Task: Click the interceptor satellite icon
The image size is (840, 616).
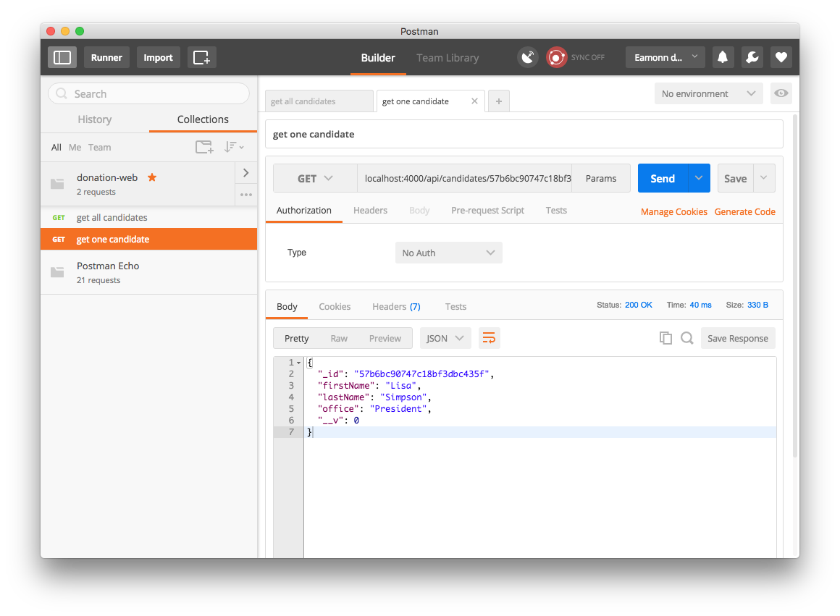Action: (x=528, y=57)
